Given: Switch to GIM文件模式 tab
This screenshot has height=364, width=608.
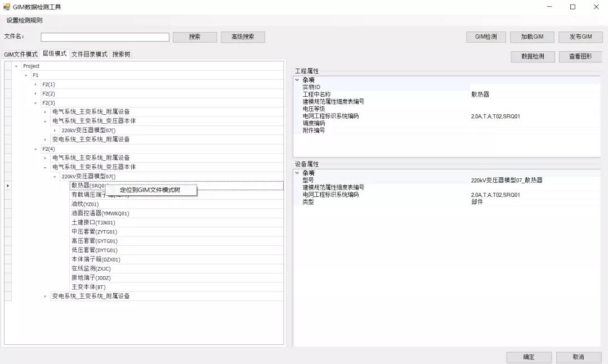Looking at the screenshot, I should (21, 54).
